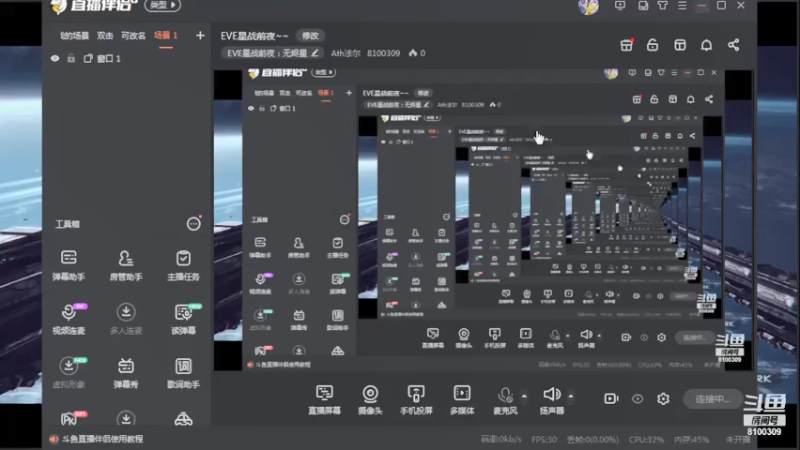Click the record video icon in the bottom bar
The width and height of the screenshot is (800, 450).
click(611, 398)
